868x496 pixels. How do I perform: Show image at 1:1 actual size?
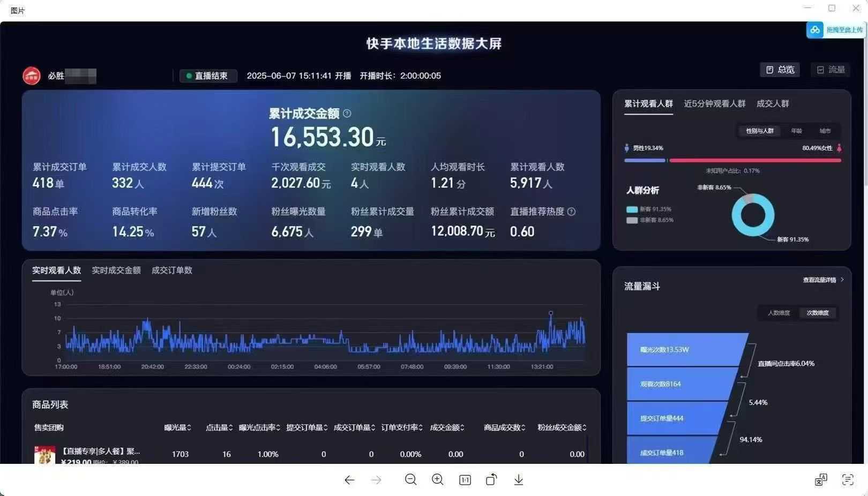465,480
